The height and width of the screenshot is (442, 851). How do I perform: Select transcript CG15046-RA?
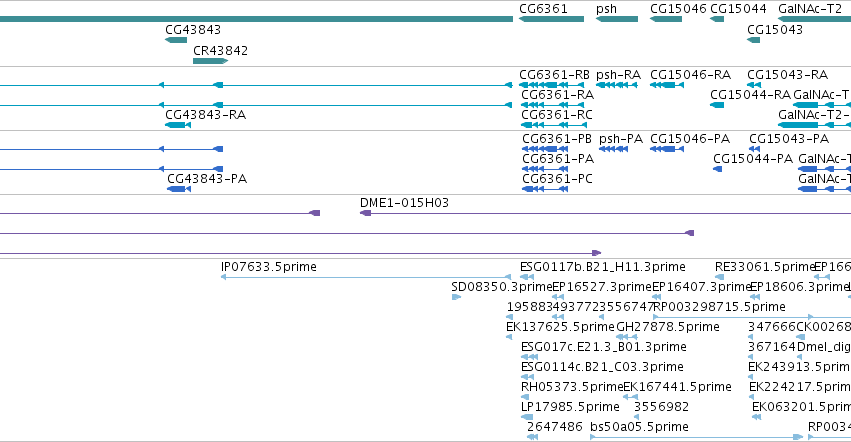(x=690, y=75)
